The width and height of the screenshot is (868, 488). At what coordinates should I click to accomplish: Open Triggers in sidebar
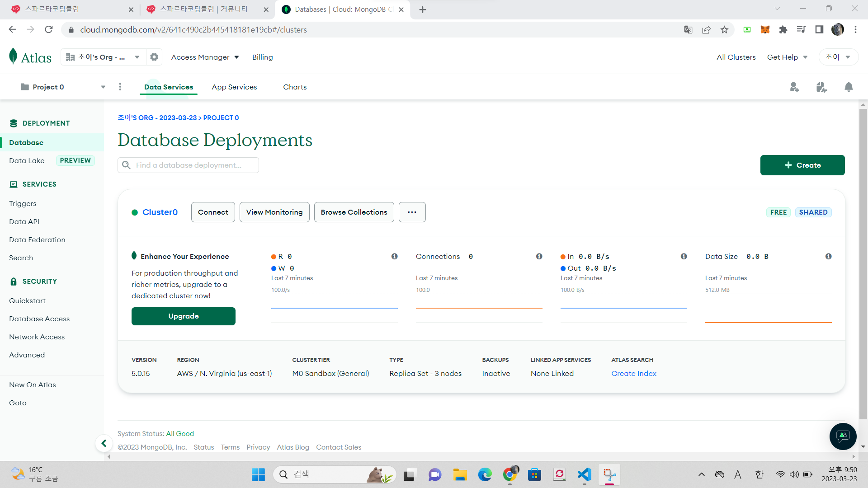tap(23, 203)
